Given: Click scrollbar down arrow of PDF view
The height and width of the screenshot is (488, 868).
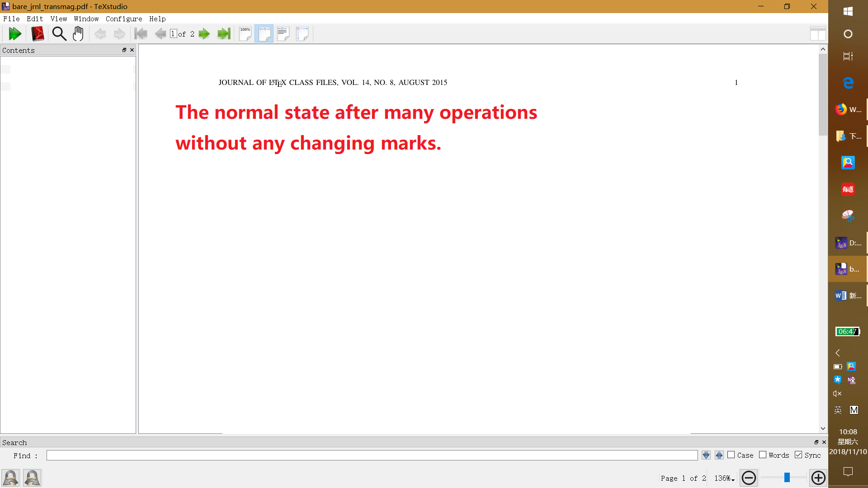Looking at the screenshot, I should click(823, 428).
